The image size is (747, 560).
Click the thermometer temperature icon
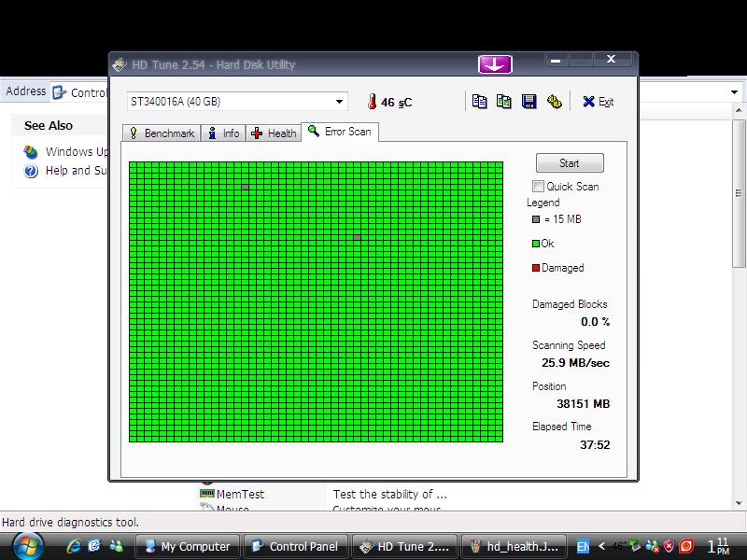371,102
